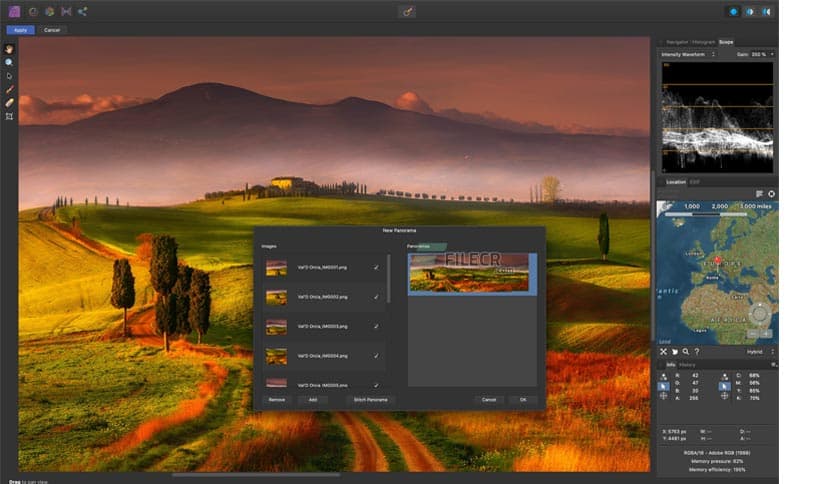Click the search magnifier below the map

[x=686, y=352]
